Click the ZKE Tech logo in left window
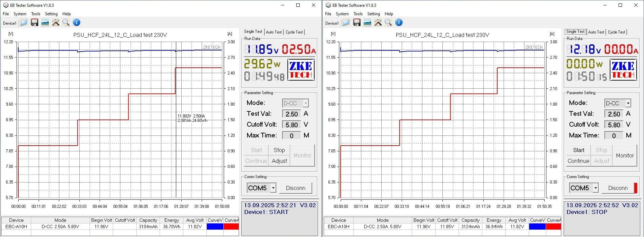Viewport: 644px width, 237px height. click(x=301, y=70)
